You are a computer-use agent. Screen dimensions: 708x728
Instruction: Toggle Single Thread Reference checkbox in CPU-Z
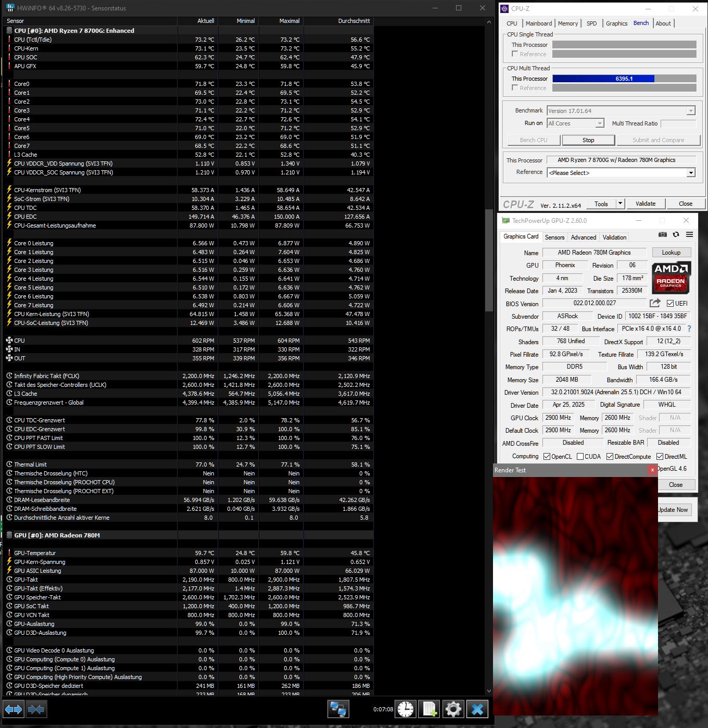click(515, 54)
